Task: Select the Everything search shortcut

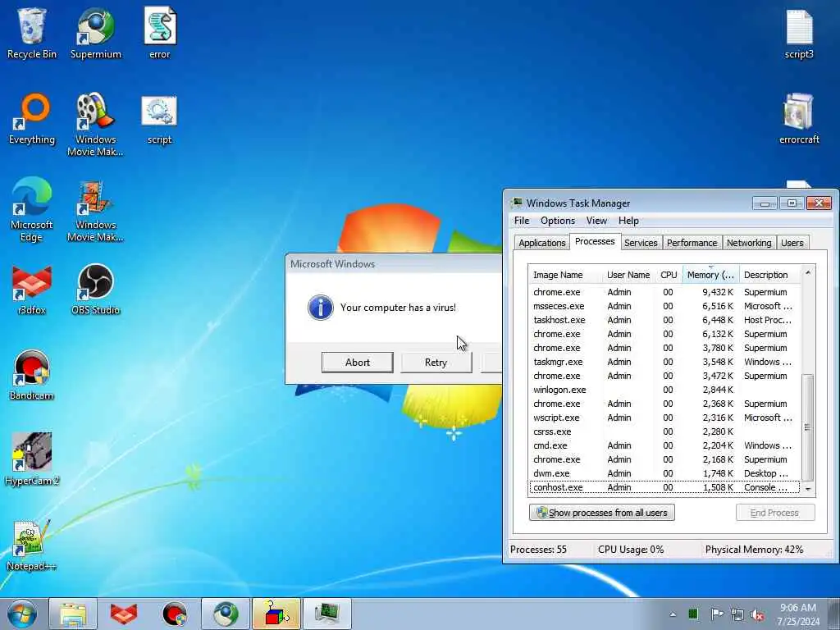Action: 32,119
